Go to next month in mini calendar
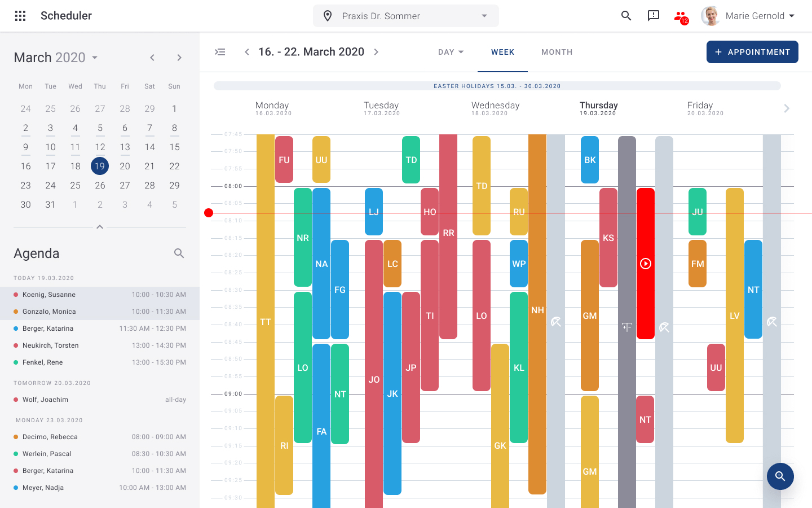 click(179, 58)
